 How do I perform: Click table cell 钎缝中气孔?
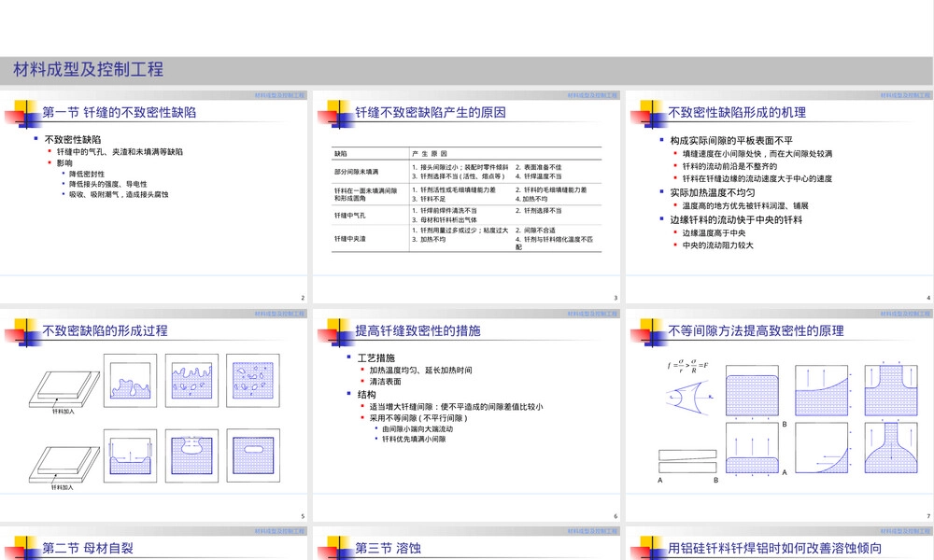349,216
